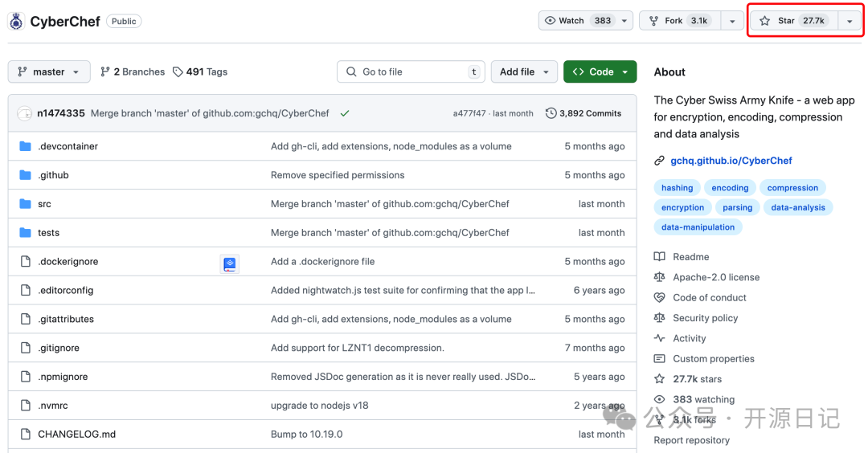This screenshot has width=868, height=453.
Task: Click the .nvmrc file icon
Action: pyautogui.click(x=26, y=405)
